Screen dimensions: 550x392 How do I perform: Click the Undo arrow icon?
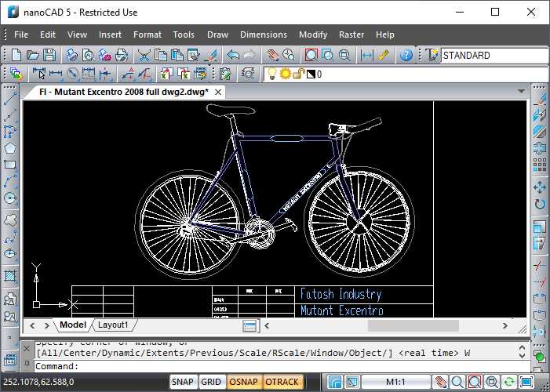(x=233, y=55)
